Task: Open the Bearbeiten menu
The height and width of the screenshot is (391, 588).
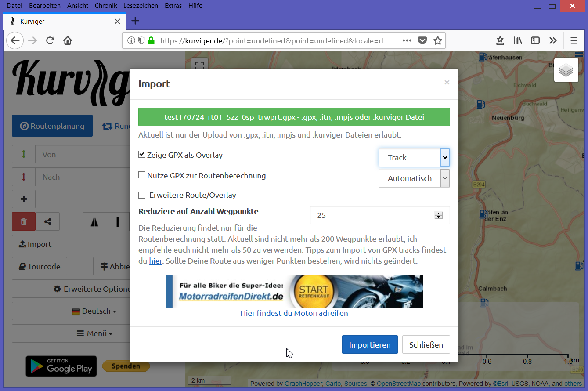Action: coord(45,6)
